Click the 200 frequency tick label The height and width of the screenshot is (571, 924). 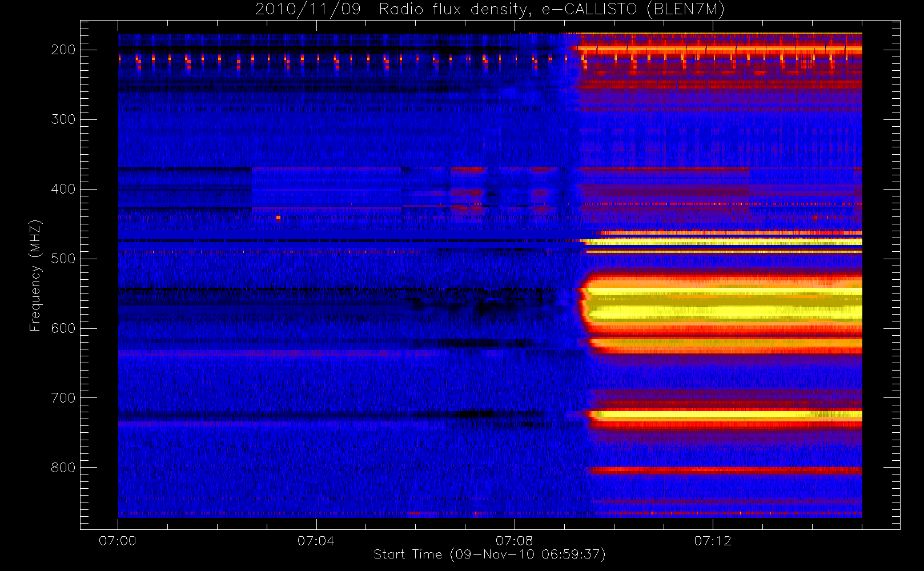(x=63, y=50)
